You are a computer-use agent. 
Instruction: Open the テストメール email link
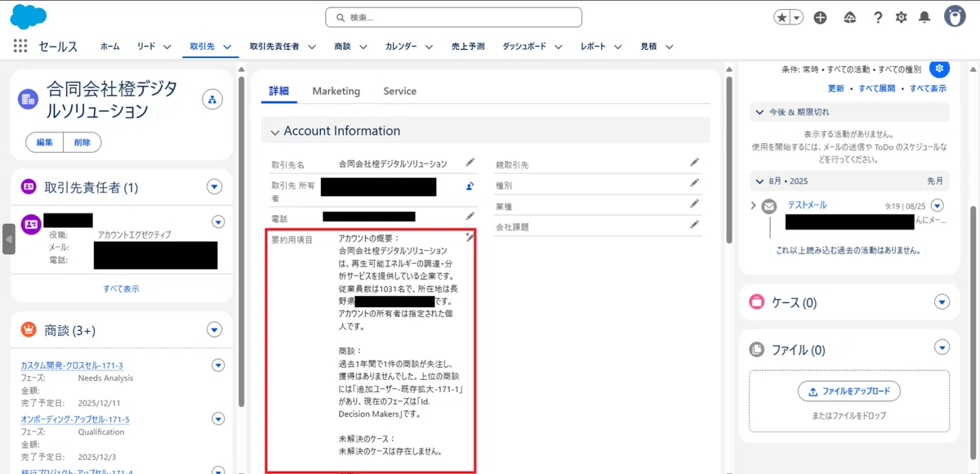pos(807,205)
